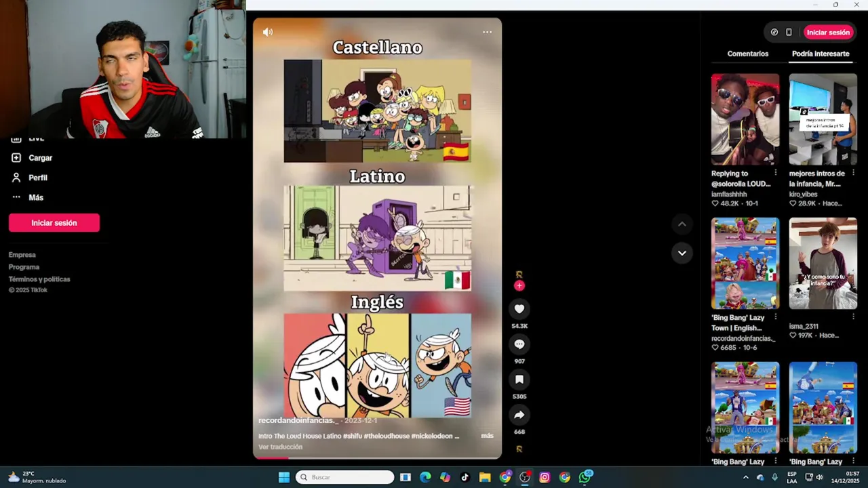Click the get app phone icon
The height and width of the screenshot is (488, 868).
(x=789, y=32)
